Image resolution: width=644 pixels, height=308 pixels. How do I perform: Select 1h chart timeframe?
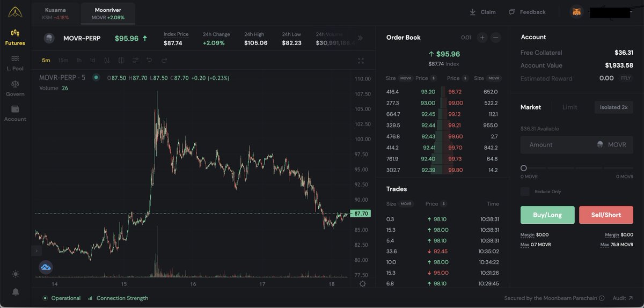click(x=79, y=61)
